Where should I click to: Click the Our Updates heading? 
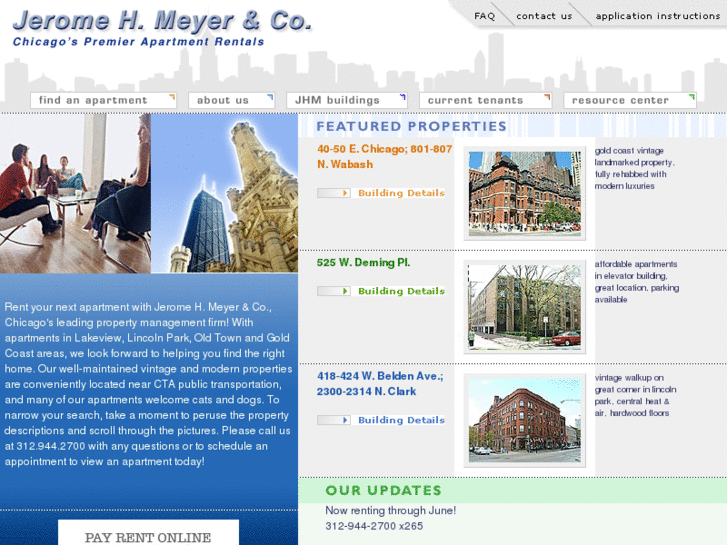coord(383,491)
